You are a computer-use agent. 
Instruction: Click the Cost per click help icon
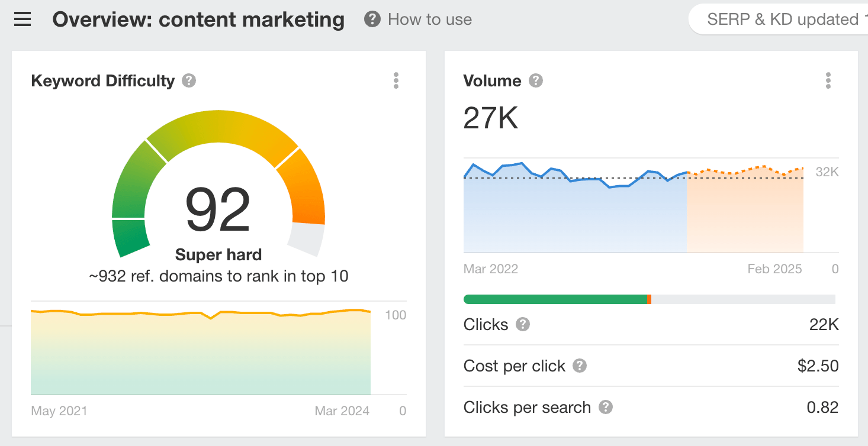click(580, 366)
